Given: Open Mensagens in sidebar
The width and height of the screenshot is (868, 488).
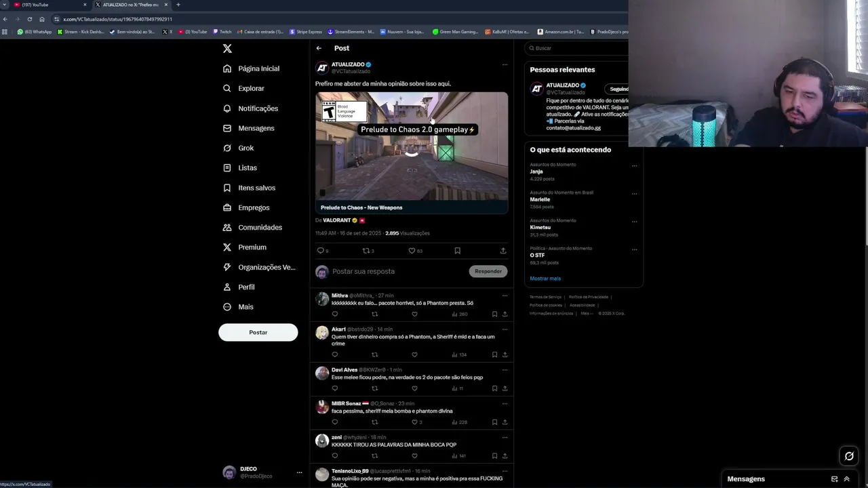Looking at the screenshot, I should pos(248,128).
